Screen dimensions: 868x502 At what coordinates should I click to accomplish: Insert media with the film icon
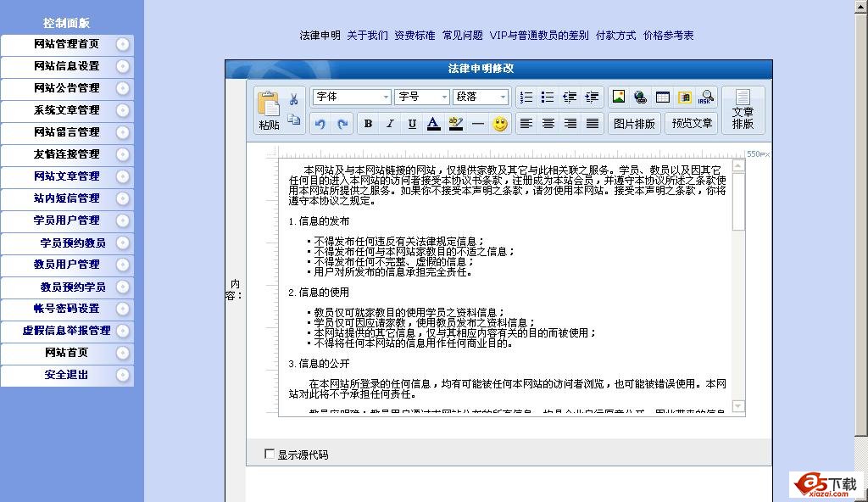(x=685, y=97)
